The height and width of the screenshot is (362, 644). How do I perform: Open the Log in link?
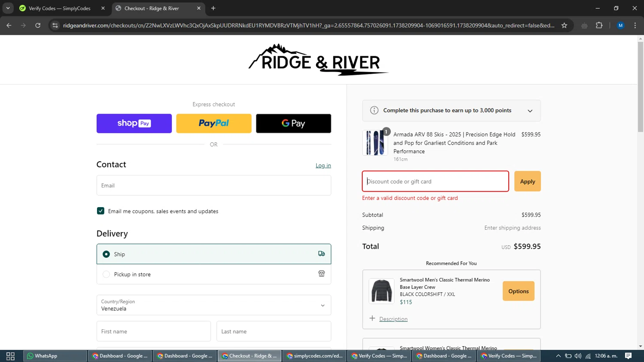click(x=323, y=166)
